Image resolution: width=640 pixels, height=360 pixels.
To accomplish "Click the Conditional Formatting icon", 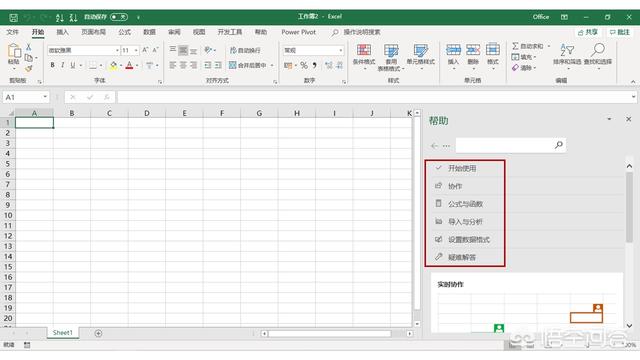I will pos(364,51).
